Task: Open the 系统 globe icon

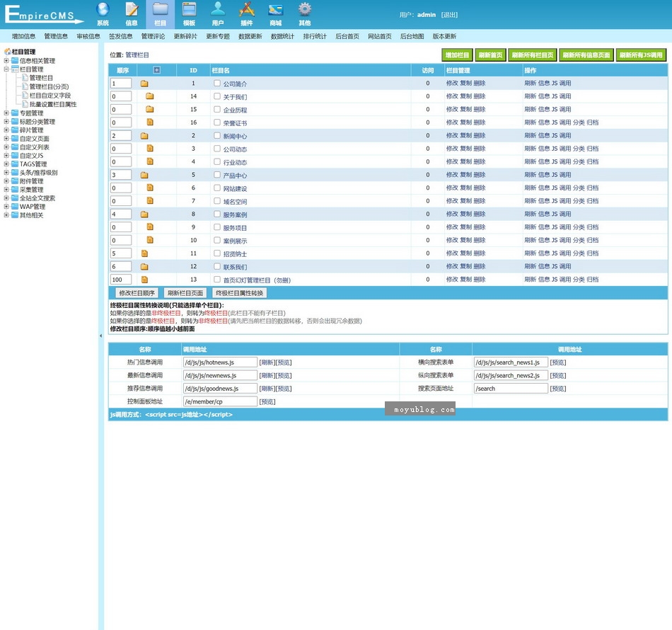Action: click(x=103, y=9)
